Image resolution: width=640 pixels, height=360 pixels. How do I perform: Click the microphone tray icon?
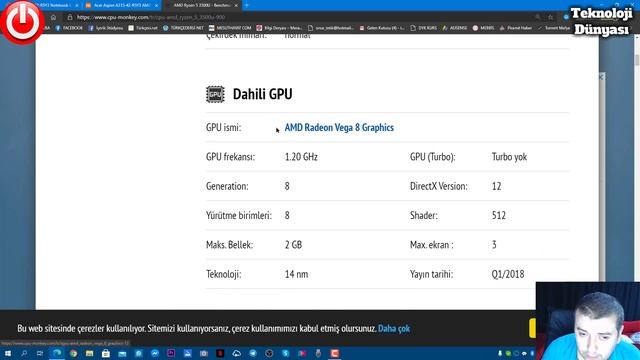click(x=500, y=353)
